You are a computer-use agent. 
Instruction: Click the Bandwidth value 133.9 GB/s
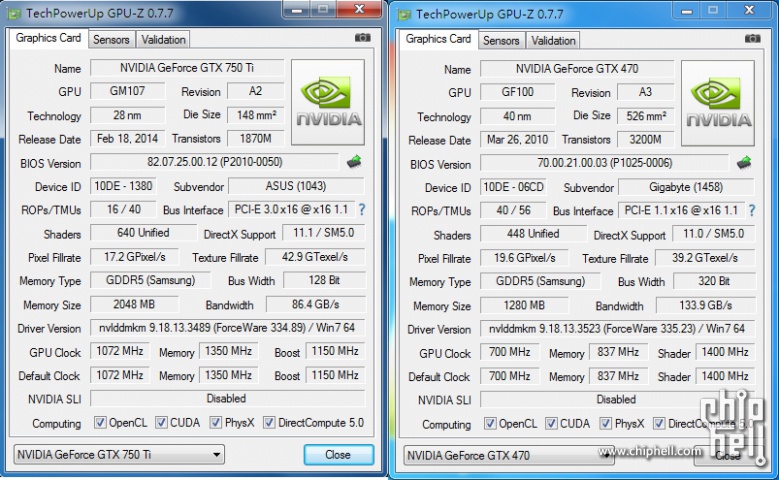[x=705, y=305]
